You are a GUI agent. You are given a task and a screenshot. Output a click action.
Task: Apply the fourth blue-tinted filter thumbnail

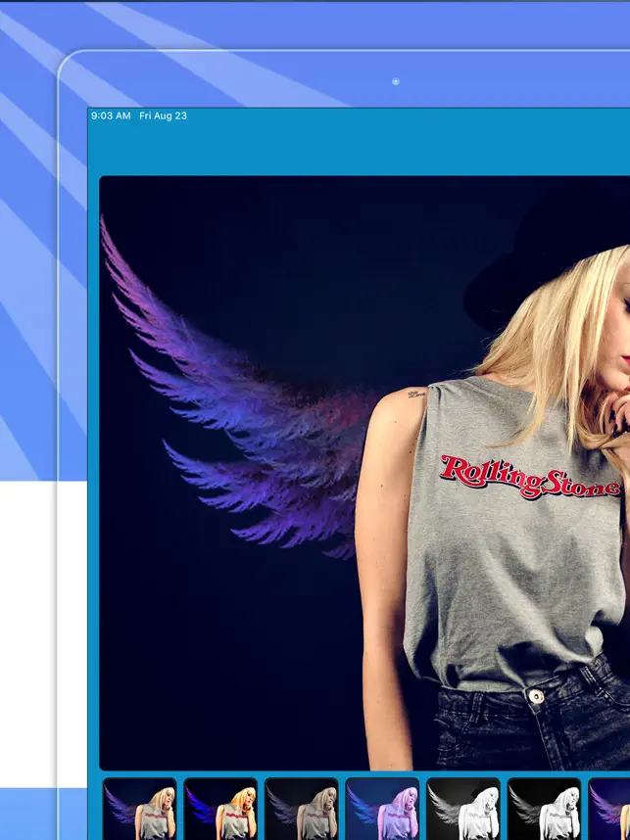[x=383, y=809]
